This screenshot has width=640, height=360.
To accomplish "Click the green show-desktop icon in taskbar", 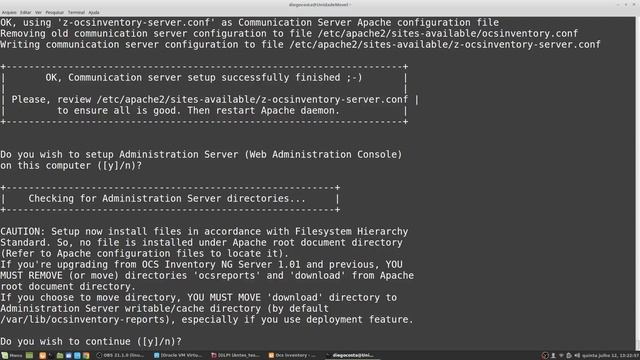I will click(29, 356).
